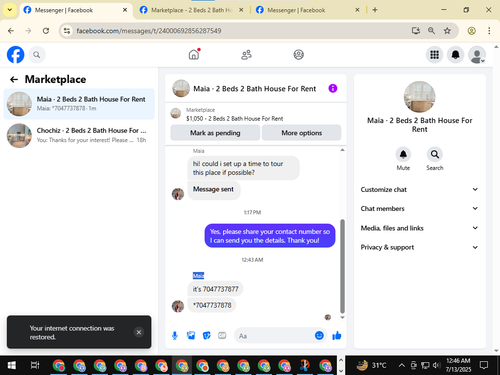Expand Customize chat section
This screenshot has width=500, height=375.
coord(419,189)
